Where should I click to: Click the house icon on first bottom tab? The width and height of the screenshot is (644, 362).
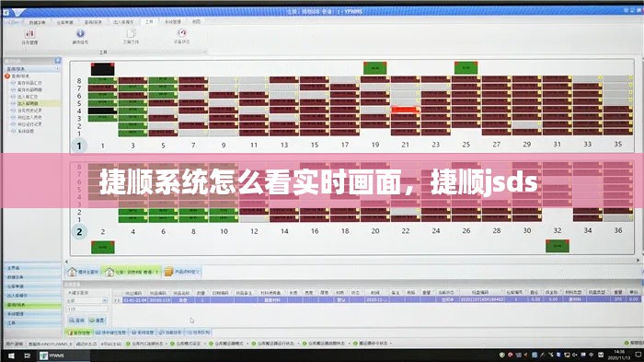point(73,272)
